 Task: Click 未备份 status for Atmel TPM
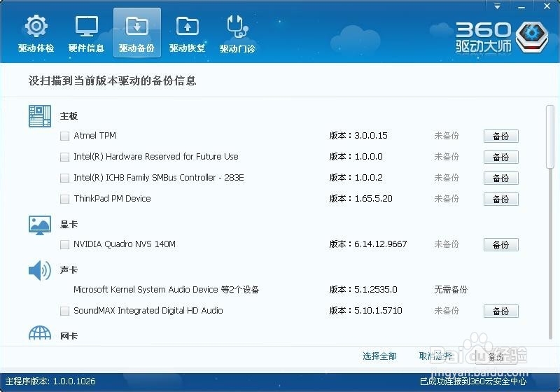pos(447,136)
